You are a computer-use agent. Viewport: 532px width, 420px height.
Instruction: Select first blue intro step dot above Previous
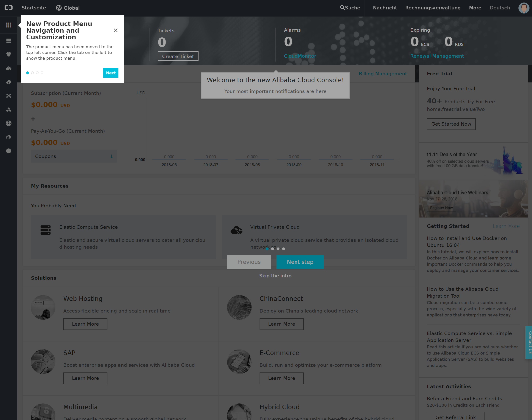(x=267, y=249)
